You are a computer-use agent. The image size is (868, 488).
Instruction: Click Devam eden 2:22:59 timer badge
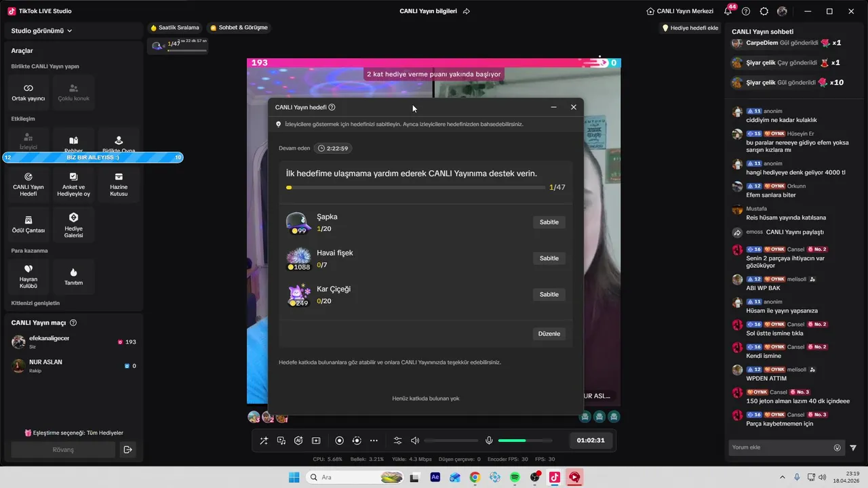(x=332, y=148)
